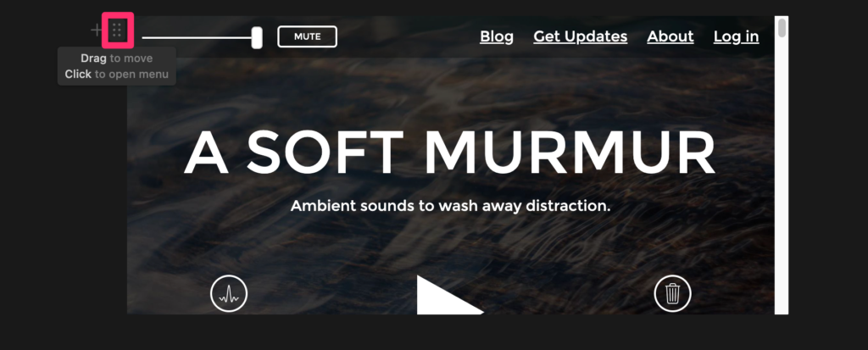The height and width of the screenshot is (350, 868).
Task: Click the circular trash can icon
Action: (x=672, y=293)
